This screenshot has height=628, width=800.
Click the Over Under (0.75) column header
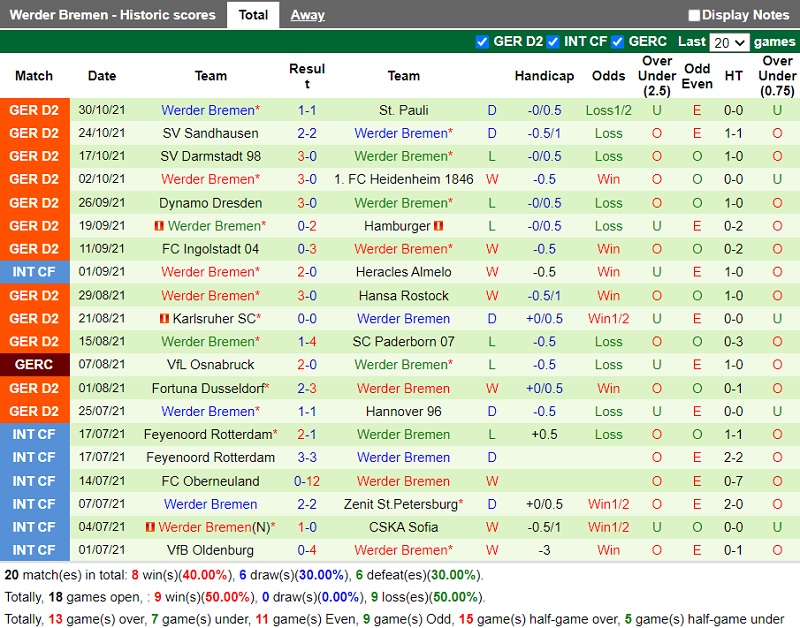click(777, 76)
